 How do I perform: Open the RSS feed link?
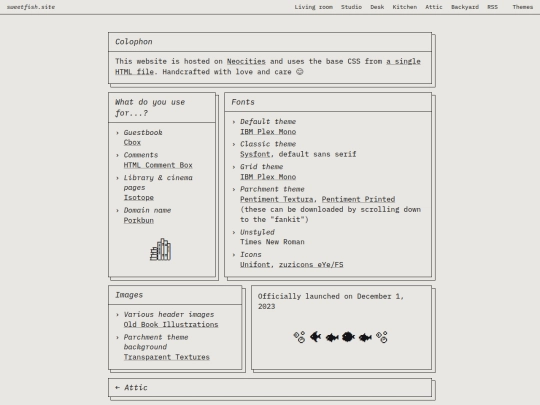click(492, 7)
